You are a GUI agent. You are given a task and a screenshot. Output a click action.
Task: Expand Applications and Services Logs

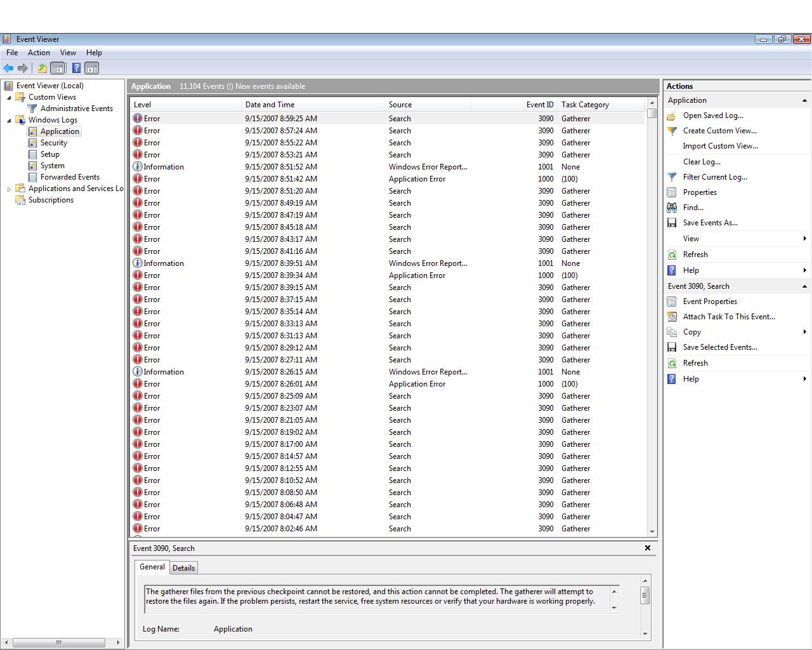pyautogui.click(x=8, y=189)
